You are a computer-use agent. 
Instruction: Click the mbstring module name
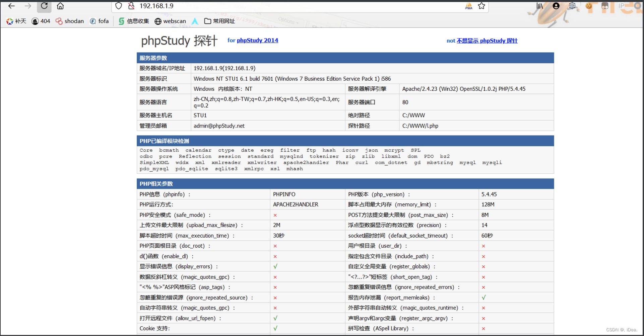[x=440, y=163]
